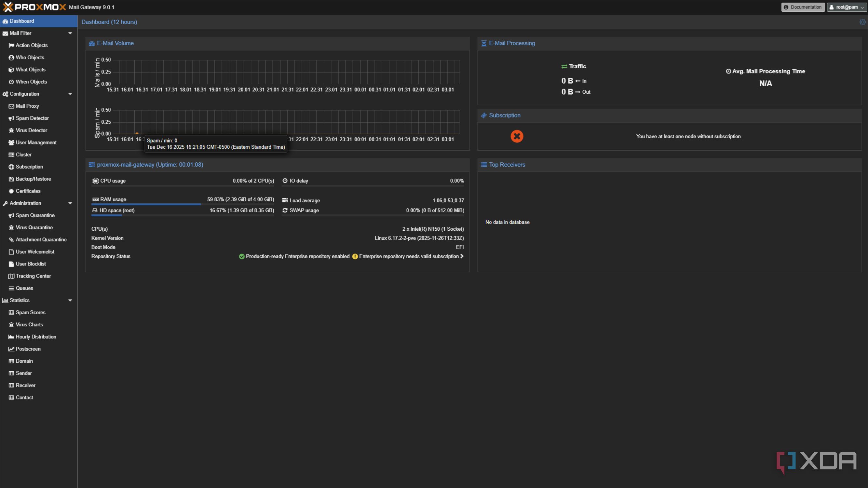
Task: Select Contact statistics entry
Action: coord(39,397)
